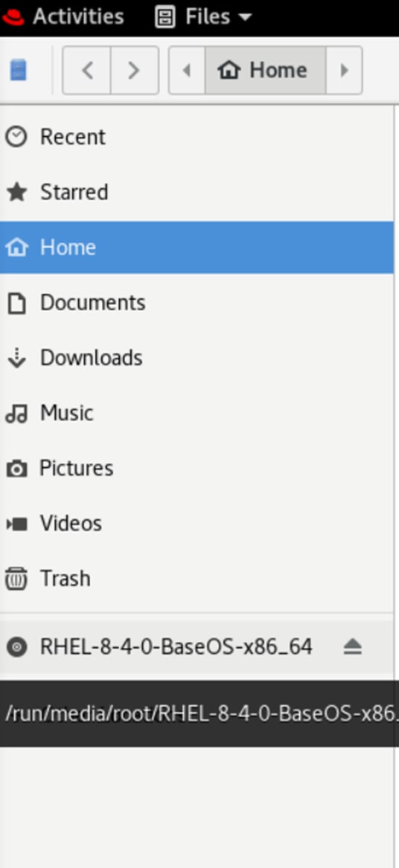Viewport: 399px width, 868px height.
Task: Go forward with the right chevron button
Action: (135, 71)
